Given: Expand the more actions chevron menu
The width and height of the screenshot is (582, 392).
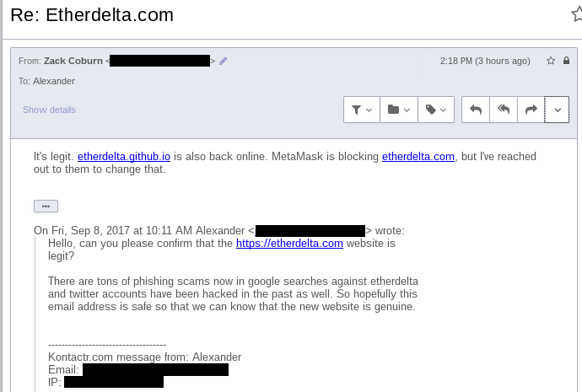Looking at the screenshot, I should pyautogui.click(x=558, y=110).
